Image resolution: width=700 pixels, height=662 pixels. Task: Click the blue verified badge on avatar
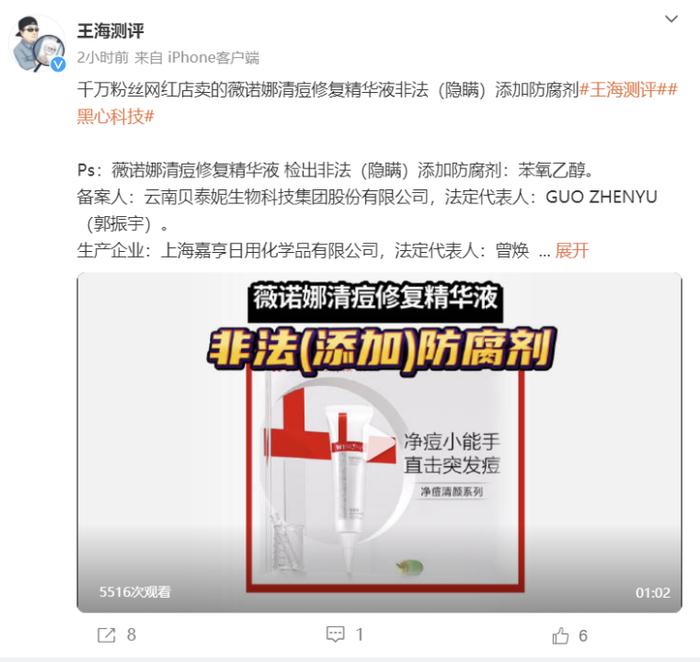pyautogui.click(x=58, y=65)
